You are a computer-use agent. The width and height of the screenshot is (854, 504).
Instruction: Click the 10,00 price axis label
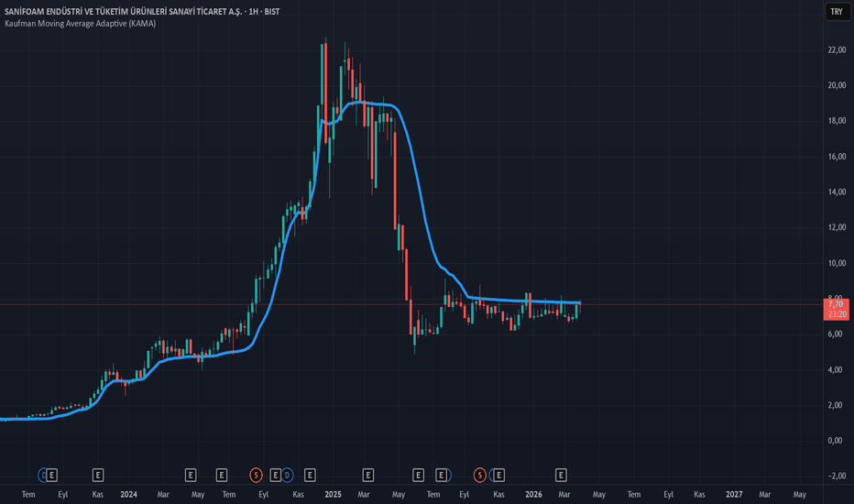pos(837,263)
